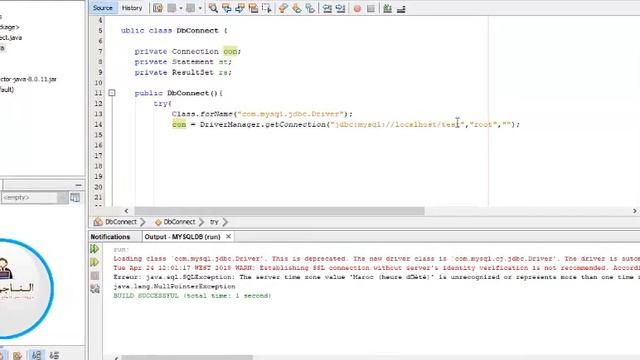Screen dimensions: 640x360
Task: Click the Output panel horizontal scrollbar thumb
Action: pos(187,358)
